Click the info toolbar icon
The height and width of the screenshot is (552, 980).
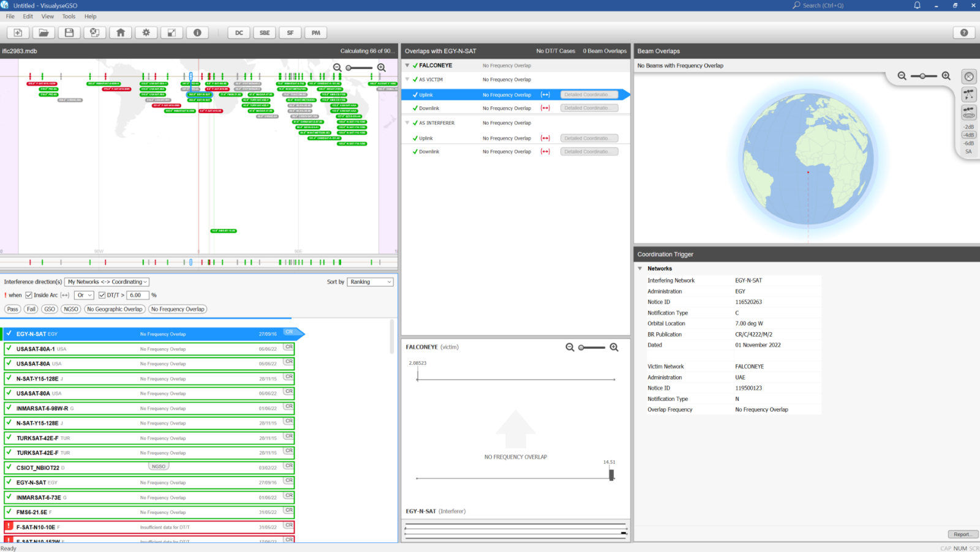click(x=197, y=33)
